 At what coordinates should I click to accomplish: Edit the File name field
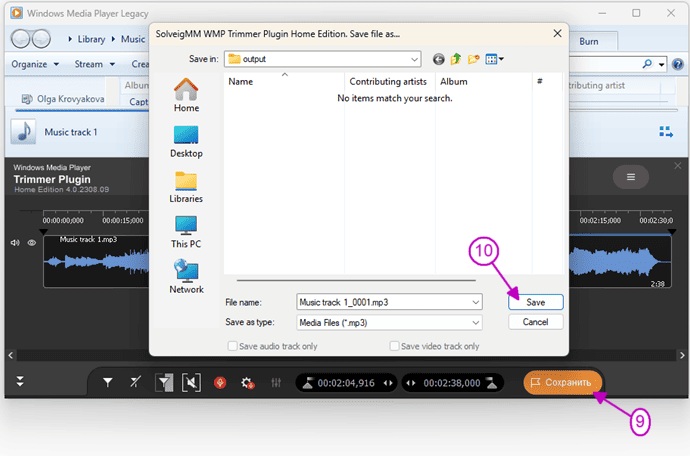pos(384,302)
